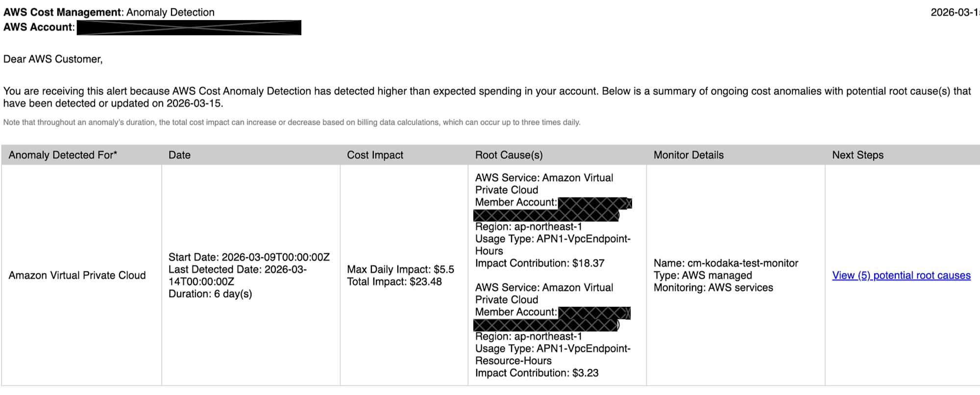Click the Total Impact $23.48 value

394,282
